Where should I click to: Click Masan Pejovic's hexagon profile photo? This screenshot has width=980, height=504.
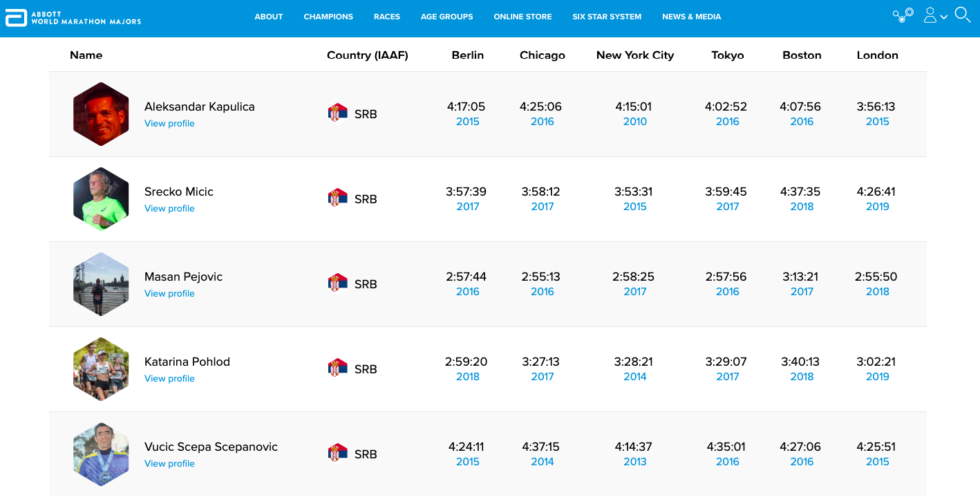(101, 284)
